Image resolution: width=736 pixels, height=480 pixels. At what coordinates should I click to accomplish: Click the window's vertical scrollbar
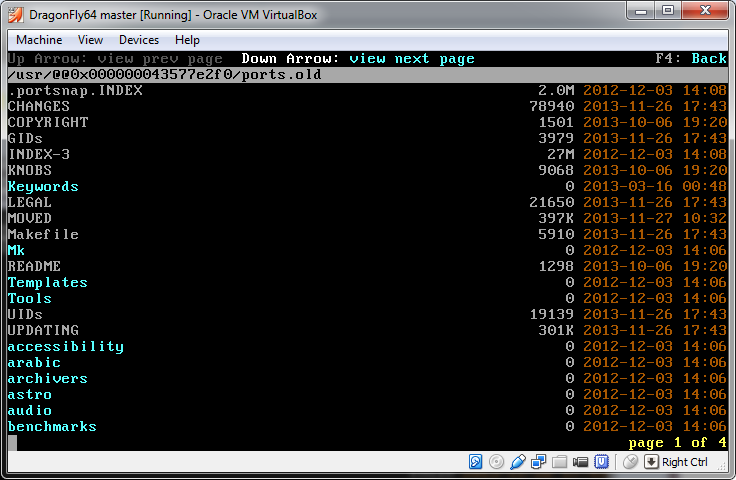(731, 250)
